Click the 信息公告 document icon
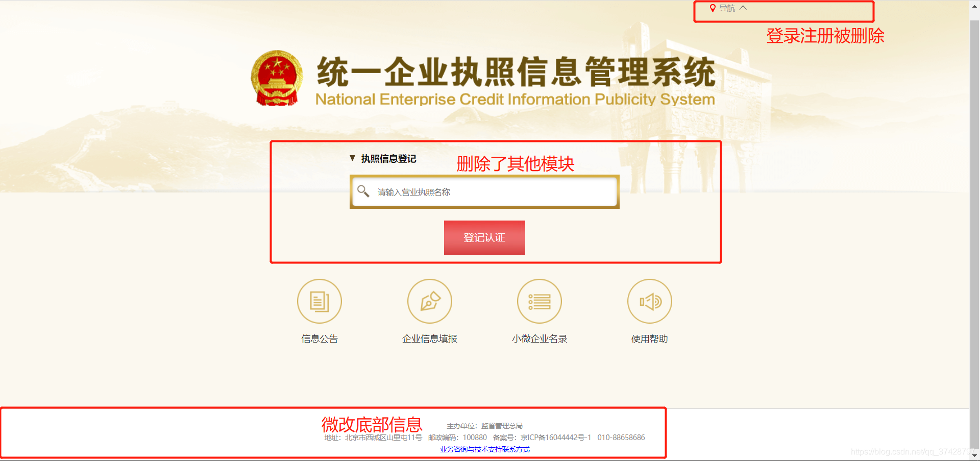Viewport: 980px width, 461px height. pyautogui.click(x=320, y=301)
